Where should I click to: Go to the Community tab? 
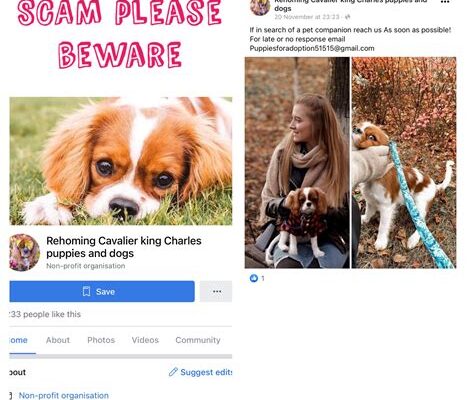click(x=198, y=340)
